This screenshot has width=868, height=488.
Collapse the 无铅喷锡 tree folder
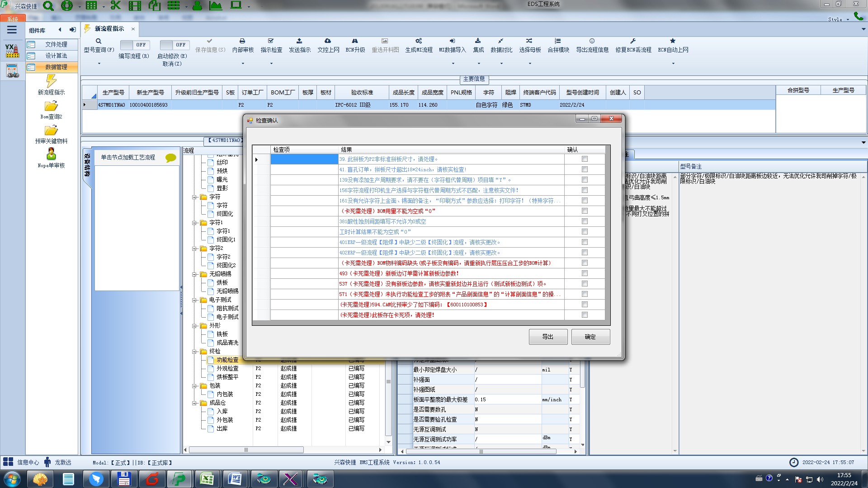pyautogui.click(x=195, y=274)
